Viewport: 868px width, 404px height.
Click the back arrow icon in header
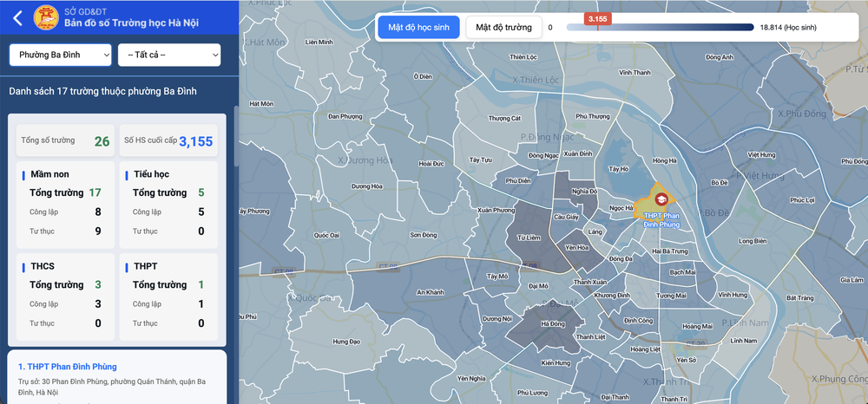17,17
